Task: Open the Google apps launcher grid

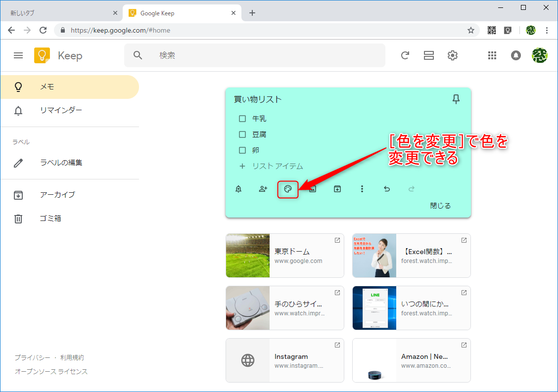Action: coord(492,55)
